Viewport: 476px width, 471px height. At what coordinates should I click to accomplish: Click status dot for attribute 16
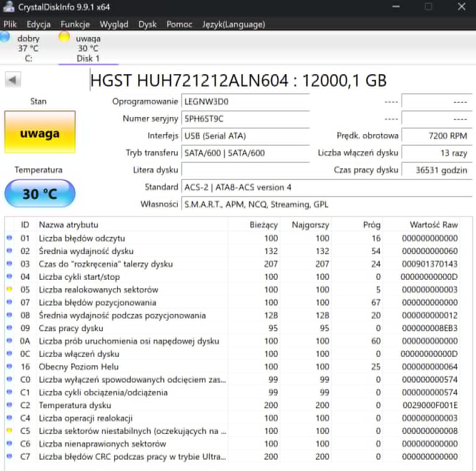(9, 366)
